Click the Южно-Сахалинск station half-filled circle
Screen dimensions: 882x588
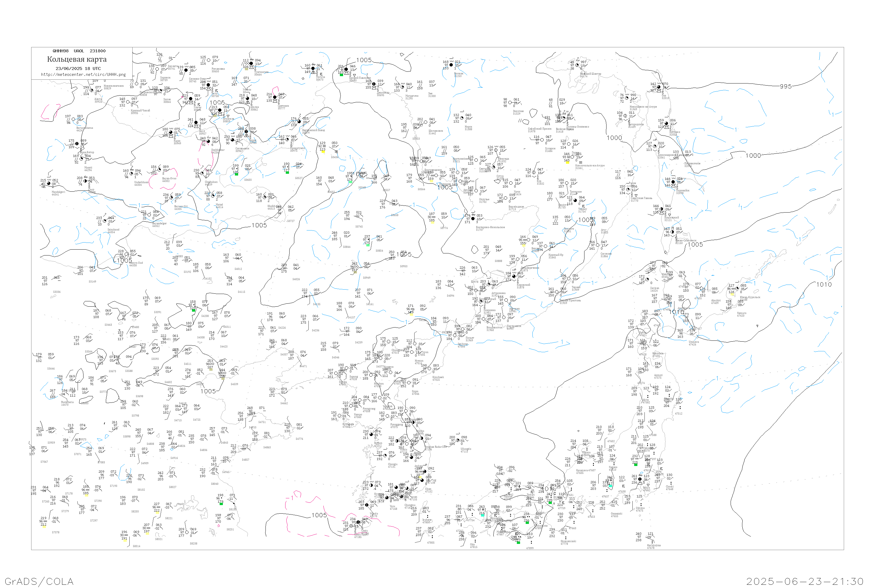[x=672, y=232]
